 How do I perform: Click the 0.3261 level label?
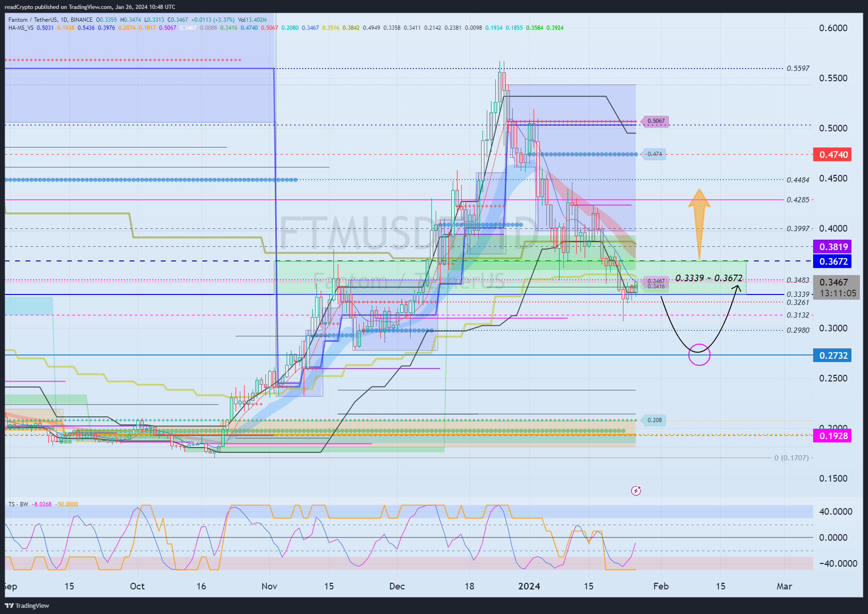click(798, 303)
